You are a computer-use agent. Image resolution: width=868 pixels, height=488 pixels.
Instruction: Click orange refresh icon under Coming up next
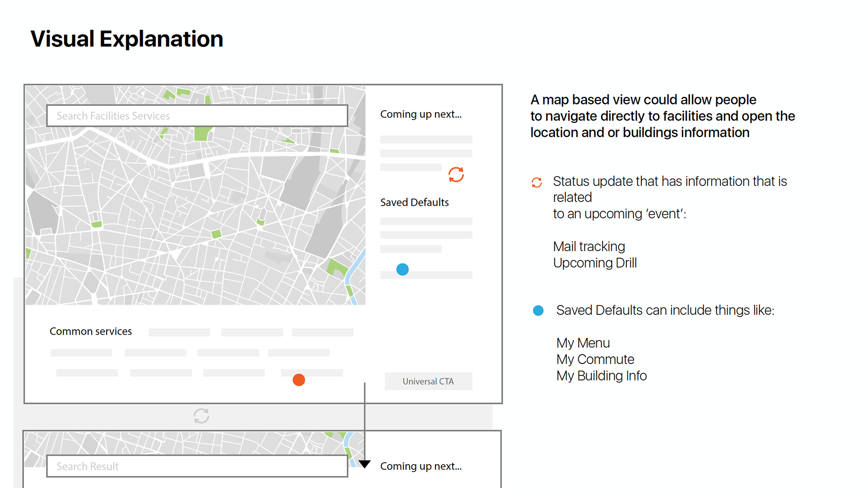click(456, 175)
